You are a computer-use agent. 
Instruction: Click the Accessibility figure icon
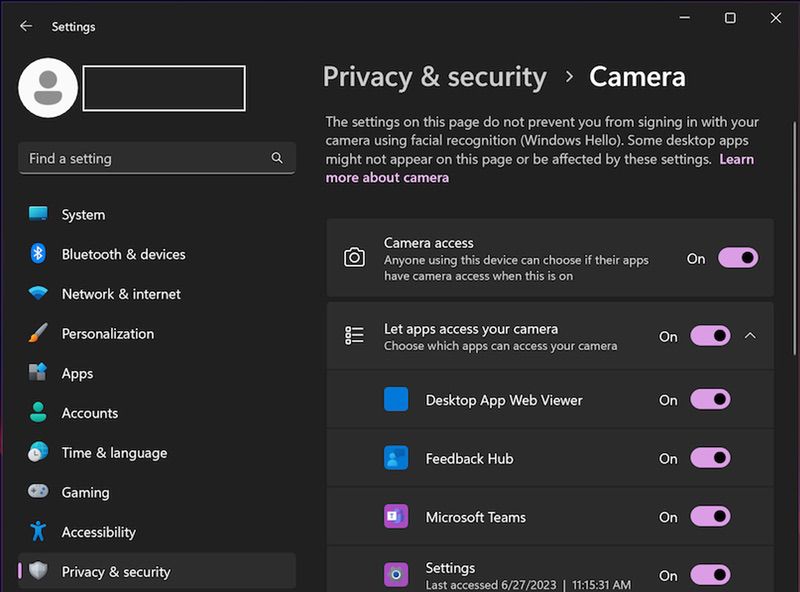point(38,531)
